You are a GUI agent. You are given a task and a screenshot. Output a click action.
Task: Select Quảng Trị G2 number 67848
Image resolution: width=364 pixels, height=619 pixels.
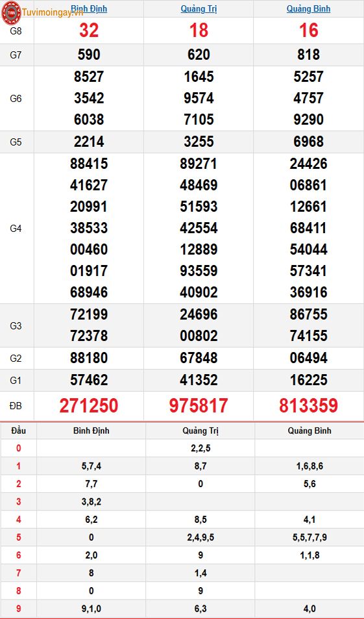[x=199, y=358]
